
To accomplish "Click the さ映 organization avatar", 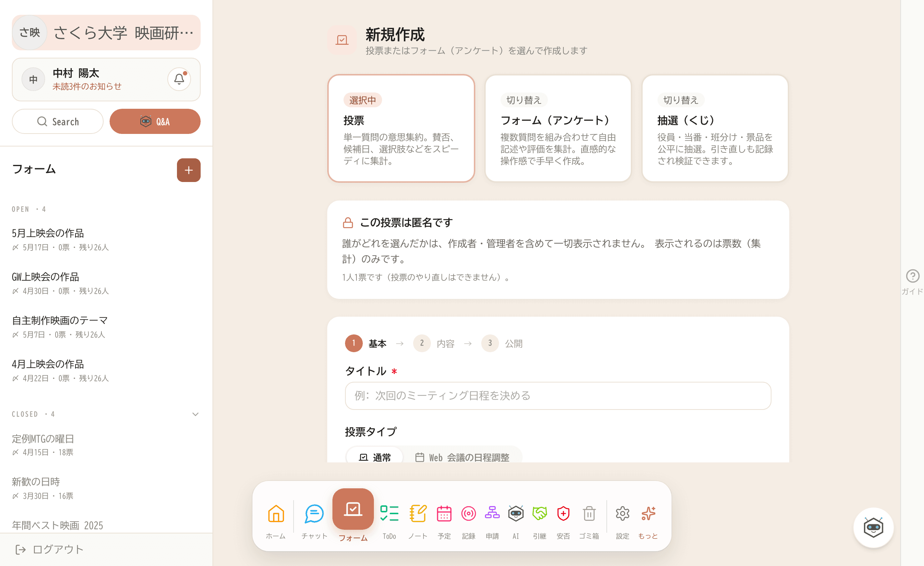I will [x=29, y=33].
